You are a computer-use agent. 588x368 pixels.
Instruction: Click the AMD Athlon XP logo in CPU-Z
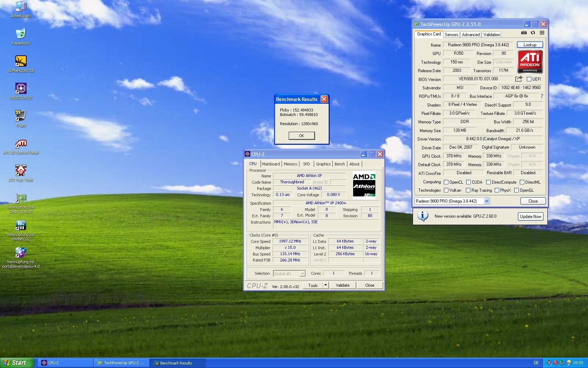point(364,185)
